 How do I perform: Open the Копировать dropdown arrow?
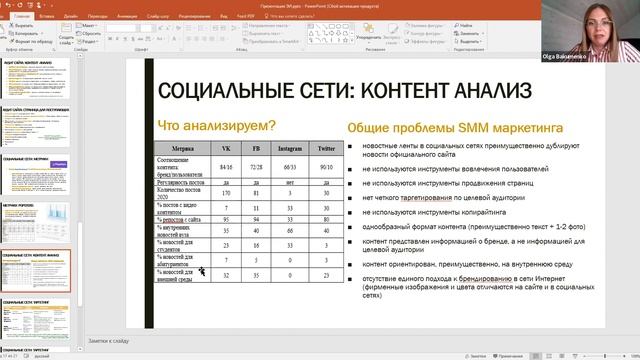click(42, 33)
